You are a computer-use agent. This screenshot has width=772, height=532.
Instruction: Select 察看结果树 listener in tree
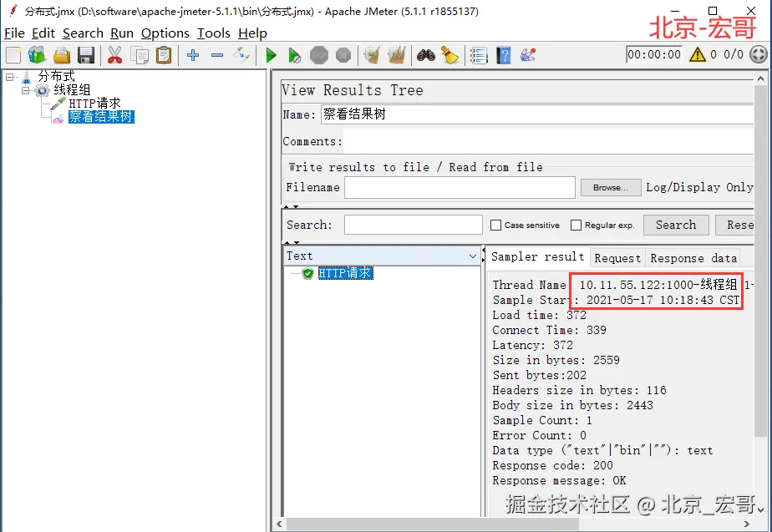click(101, 117)
